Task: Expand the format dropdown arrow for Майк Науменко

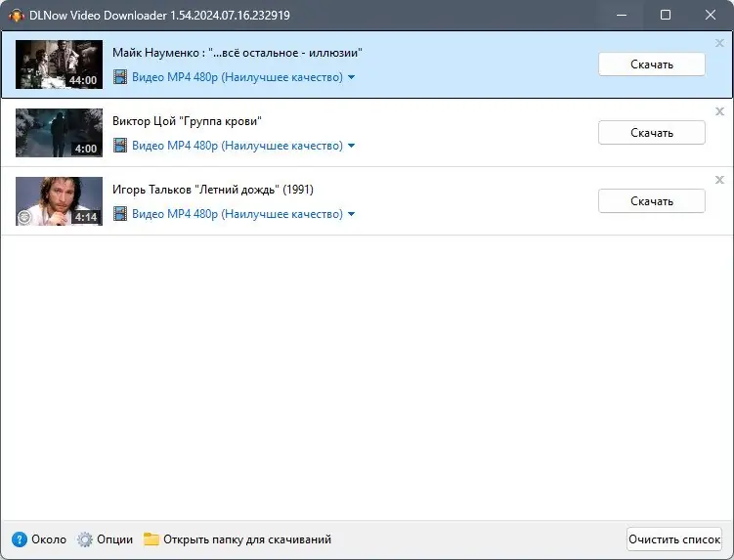Action: click(351, 77)
